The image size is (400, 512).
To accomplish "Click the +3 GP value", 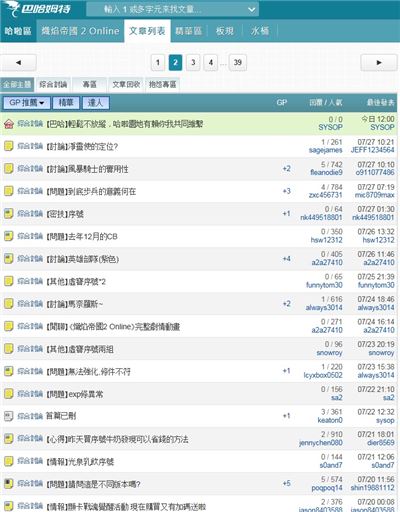I will coord(286,191).
